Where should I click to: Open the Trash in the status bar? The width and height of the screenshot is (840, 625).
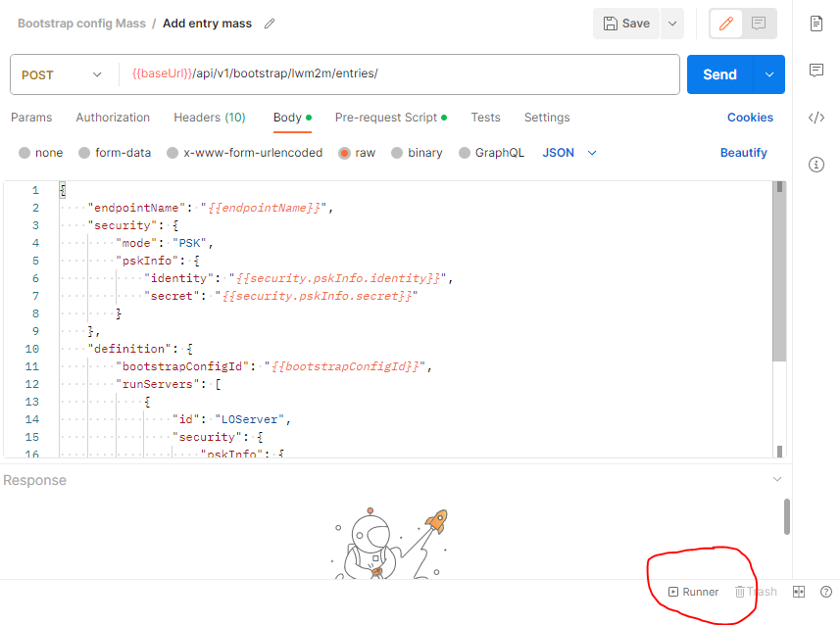[x=756, y=592]
